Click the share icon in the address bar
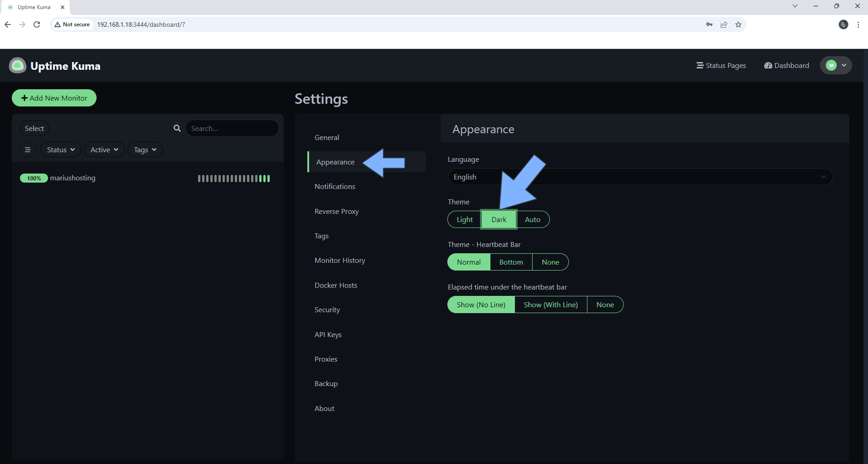Image resolution: width=868 pixels, height=464 pixels. 723,24
